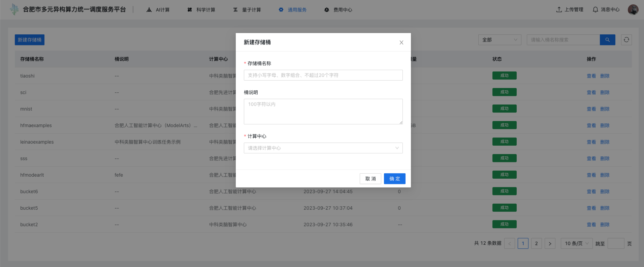Expand the 计算中心 selection dropdown
Screen dimensions: 644x267
323,148
